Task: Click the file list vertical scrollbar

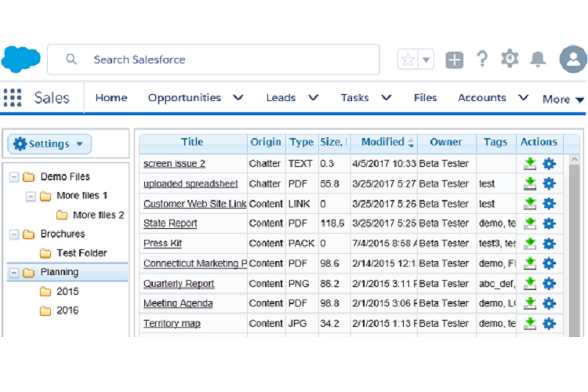Action: [x=574, y=245]
